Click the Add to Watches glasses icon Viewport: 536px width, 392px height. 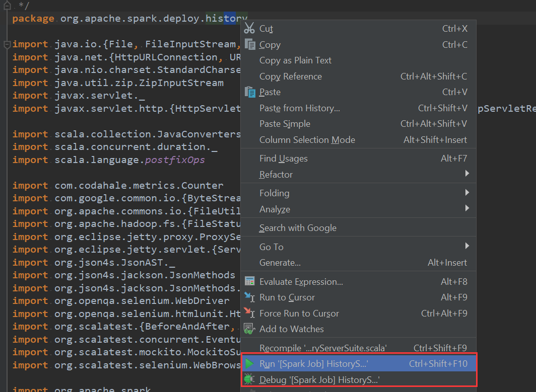249,329
